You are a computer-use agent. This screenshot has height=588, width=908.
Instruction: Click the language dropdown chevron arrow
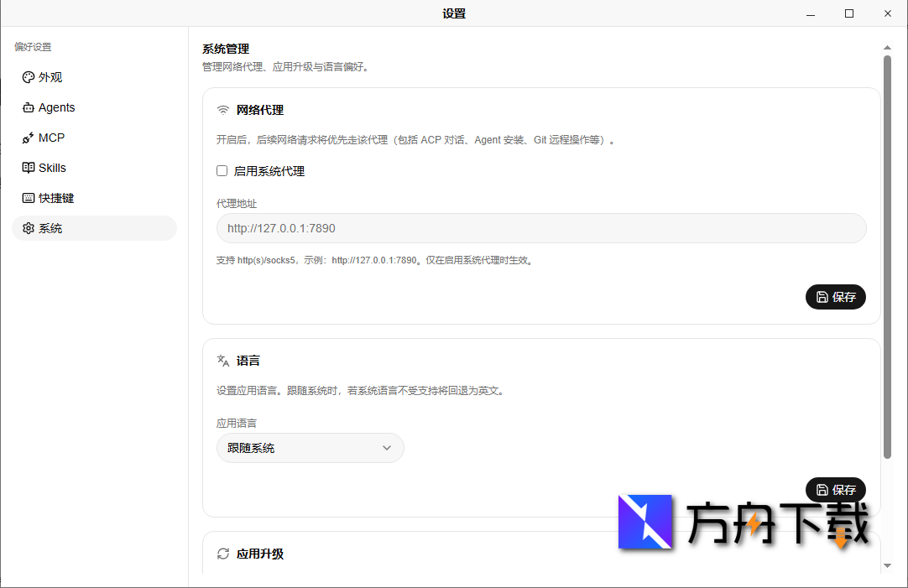pyautogui.click(x=387, y=448)
